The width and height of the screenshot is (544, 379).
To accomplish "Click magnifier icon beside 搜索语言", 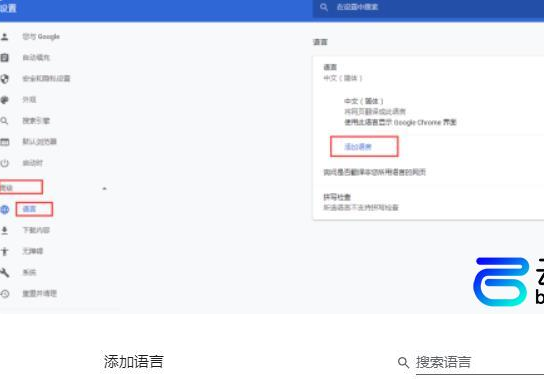I will tap(403, 363).
